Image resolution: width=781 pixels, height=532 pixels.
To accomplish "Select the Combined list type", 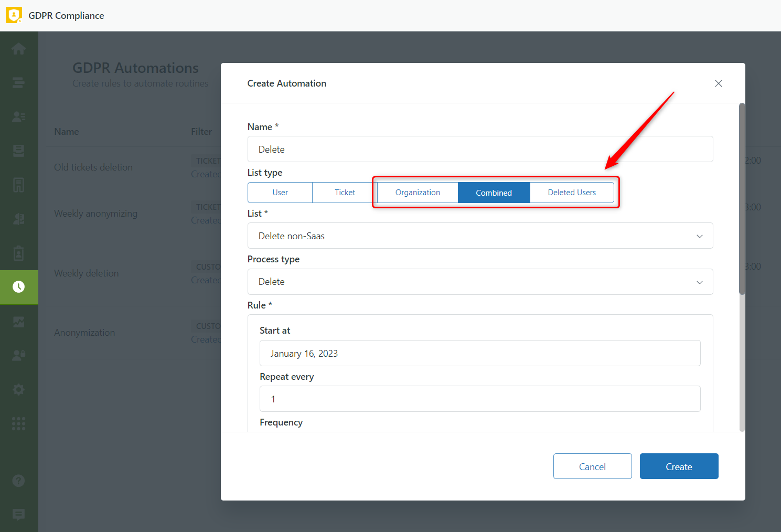I will [494, 193].
